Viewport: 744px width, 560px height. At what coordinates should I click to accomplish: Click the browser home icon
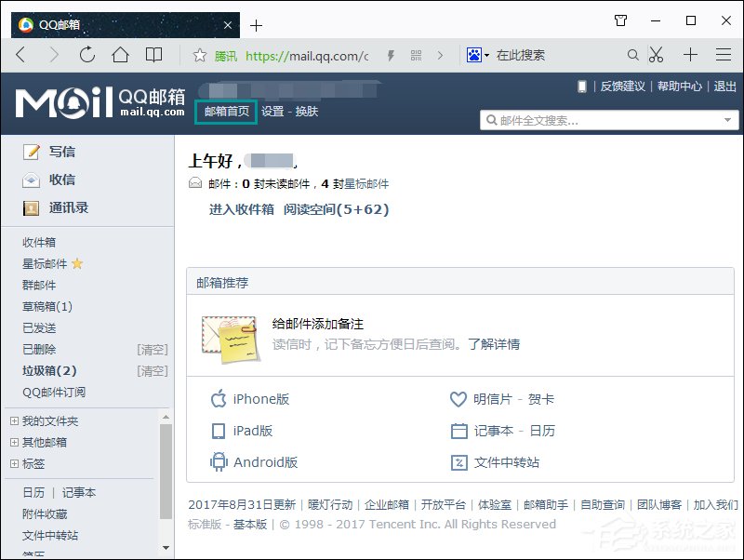point(120,55)
